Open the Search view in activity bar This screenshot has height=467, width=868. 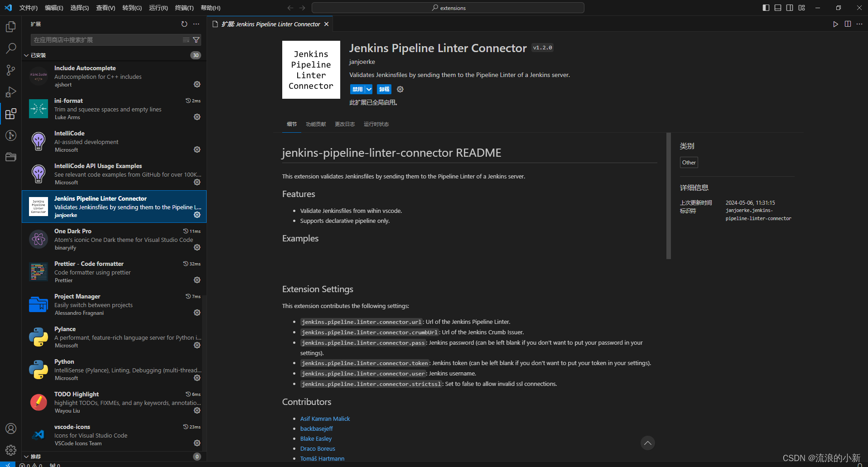click(11, 48)
